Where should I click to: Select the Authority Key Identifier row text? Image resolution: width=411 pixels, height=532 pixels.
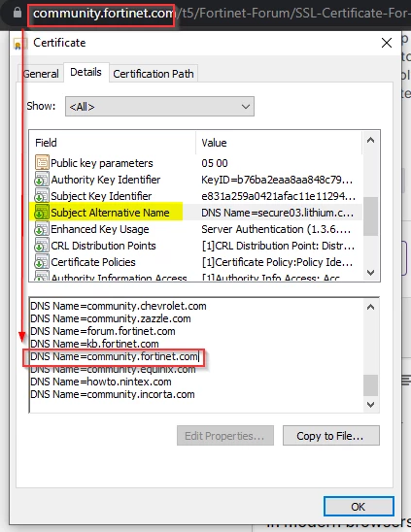coord(106,180)
